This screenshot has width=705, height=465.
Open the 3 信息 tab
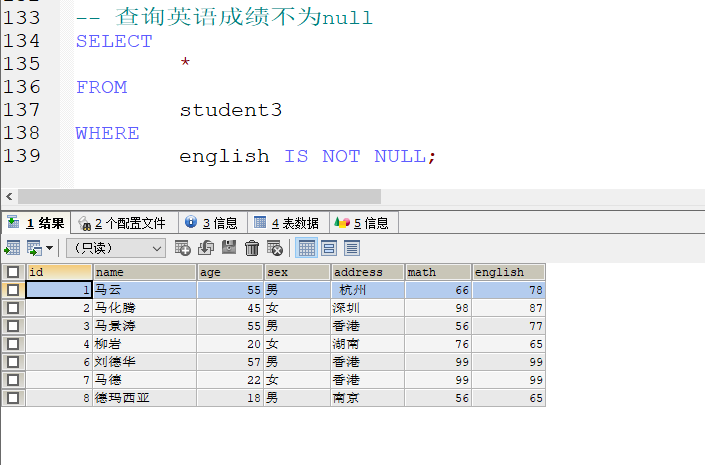pos(213,223)
